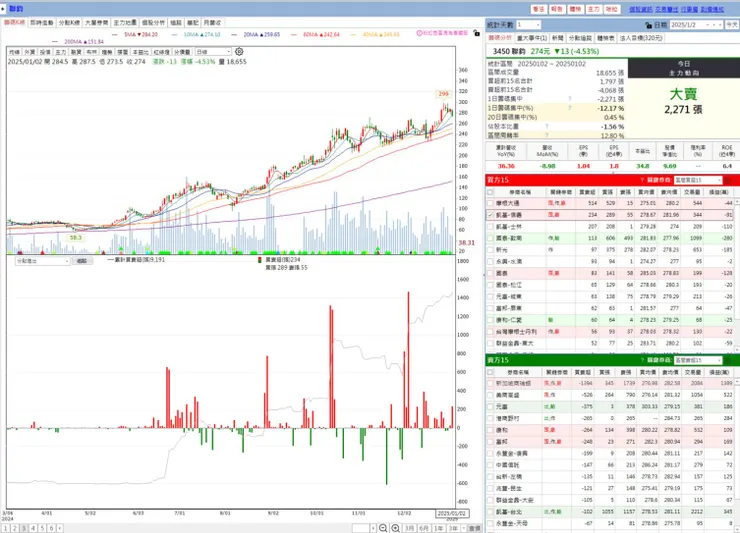Open help icon next to 1日籌碼集中(%) row

(x=570, y=108)
